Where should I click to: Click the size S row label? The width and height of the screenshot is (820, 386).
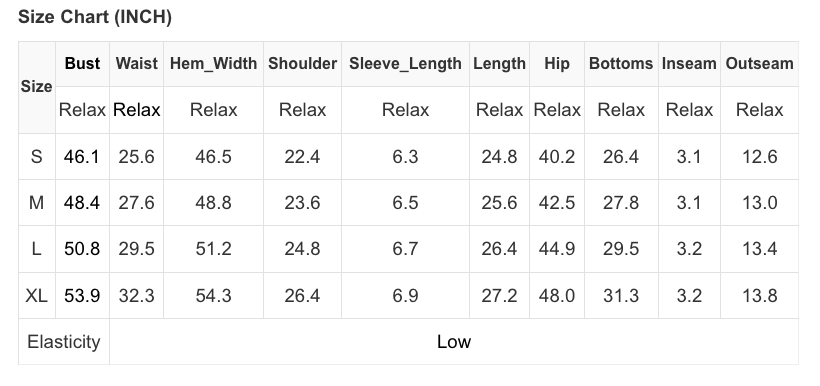[x=36, y=156]
